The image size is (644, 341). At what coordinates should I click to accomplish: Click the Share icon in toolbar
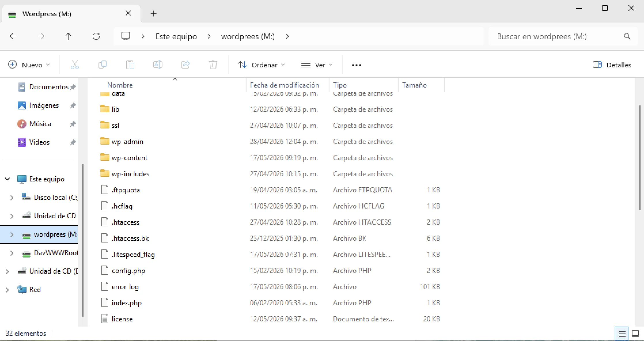coord(185,65)
